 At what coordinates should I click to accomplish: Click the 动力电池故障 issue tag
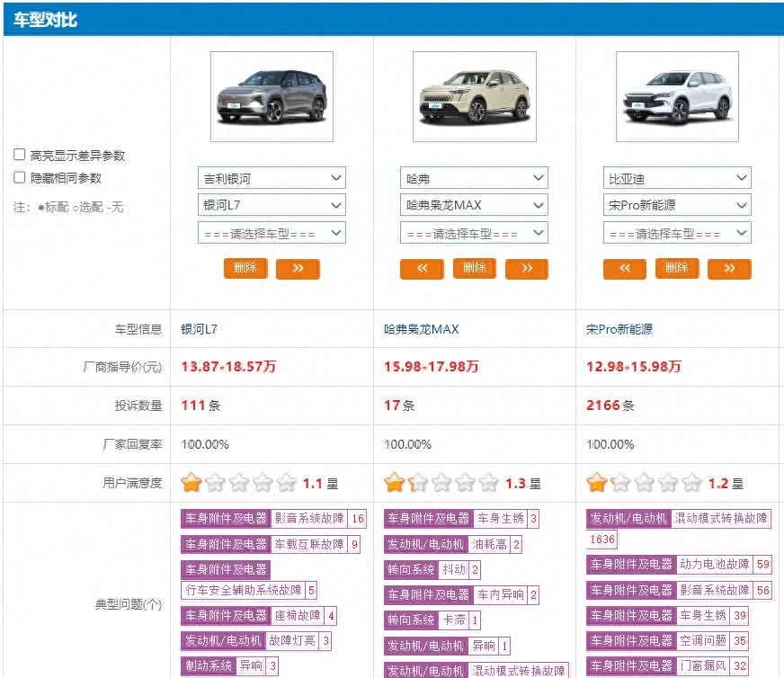pos(714,565)
